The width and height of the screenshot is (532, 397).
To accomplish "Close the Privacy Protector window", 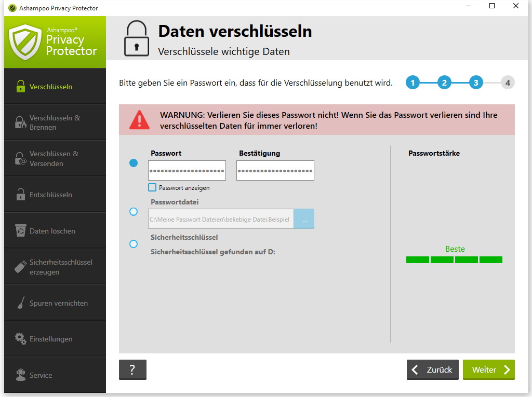I will 516,6.
